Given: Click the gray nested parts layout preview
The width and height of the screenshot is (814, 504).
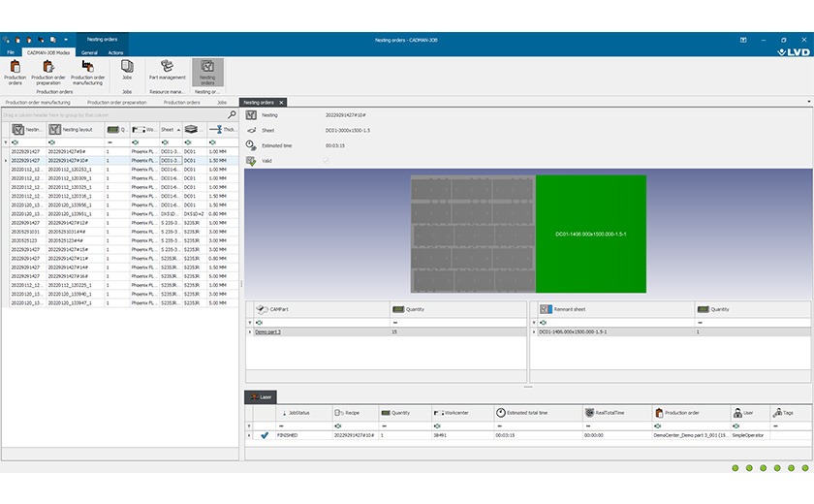Looking at the screenshot, I should [473, 235].
